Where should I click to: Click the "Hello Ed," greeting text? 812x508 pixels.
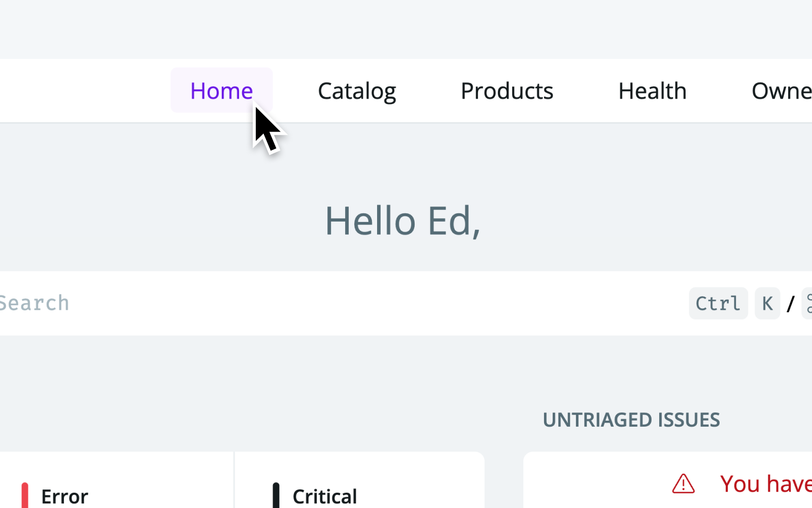(402, 221)
